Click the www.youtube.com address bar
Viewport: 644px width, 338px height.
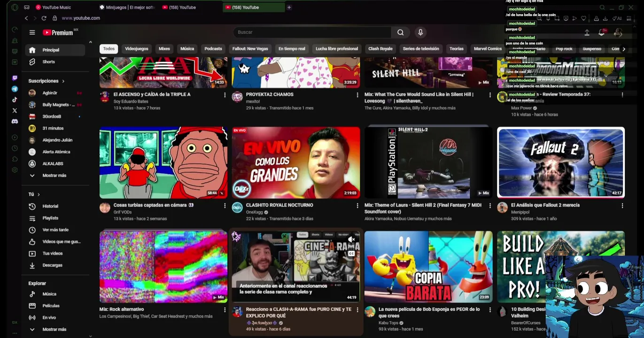81,18
